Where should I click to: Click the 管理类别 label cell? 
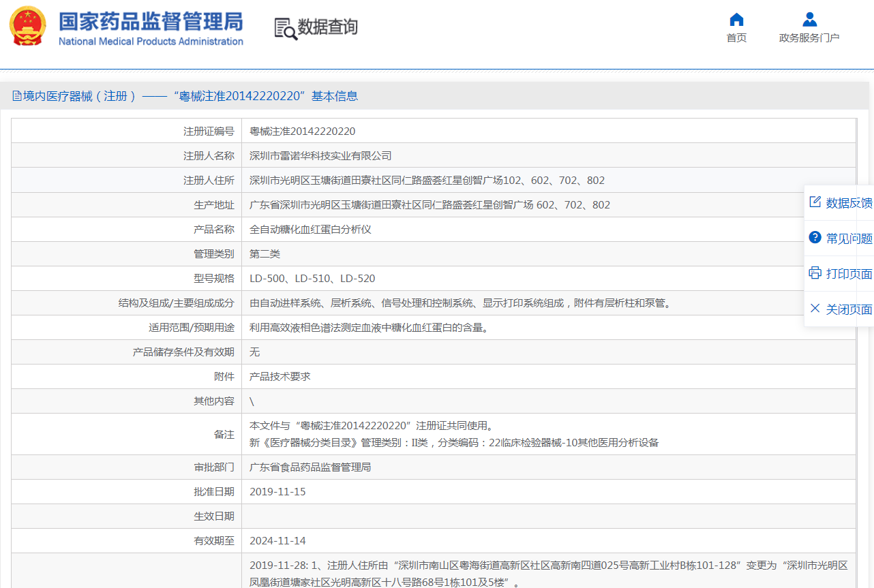pos(127,254)
